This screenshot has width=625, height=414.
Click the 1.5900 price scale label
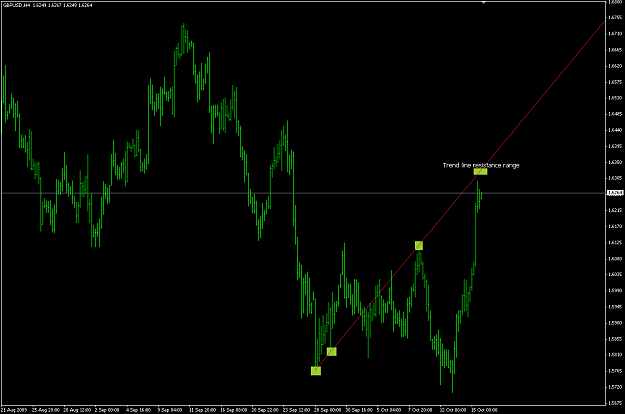[615, 323]
